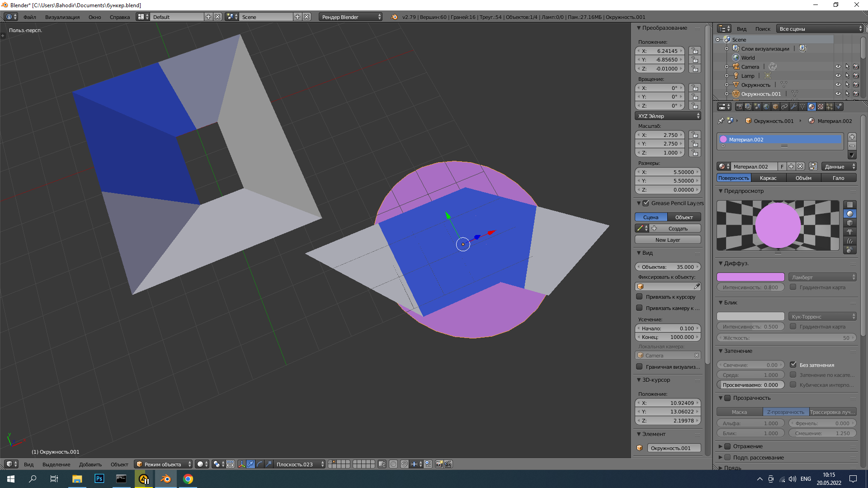Collapse the Преобразование panel
This screenshot has height=488, width=868.
(639, 28)
